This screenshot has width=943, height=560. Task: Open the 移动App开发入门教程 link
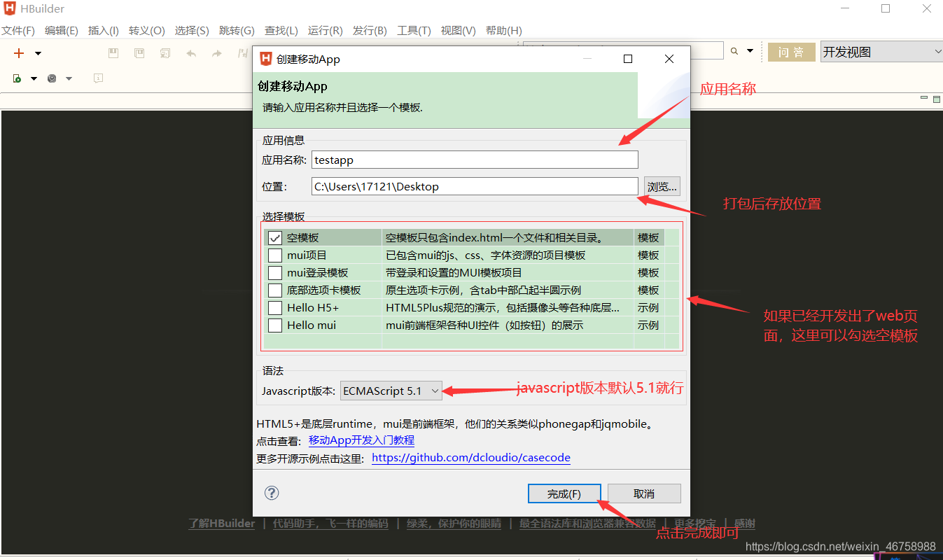tap(361, 440)
